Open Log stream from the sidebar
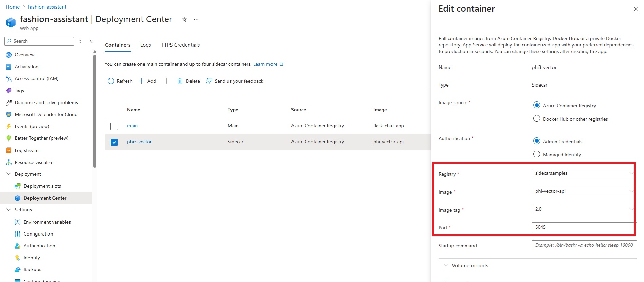The image size is (644, 282). click(26, 150)
